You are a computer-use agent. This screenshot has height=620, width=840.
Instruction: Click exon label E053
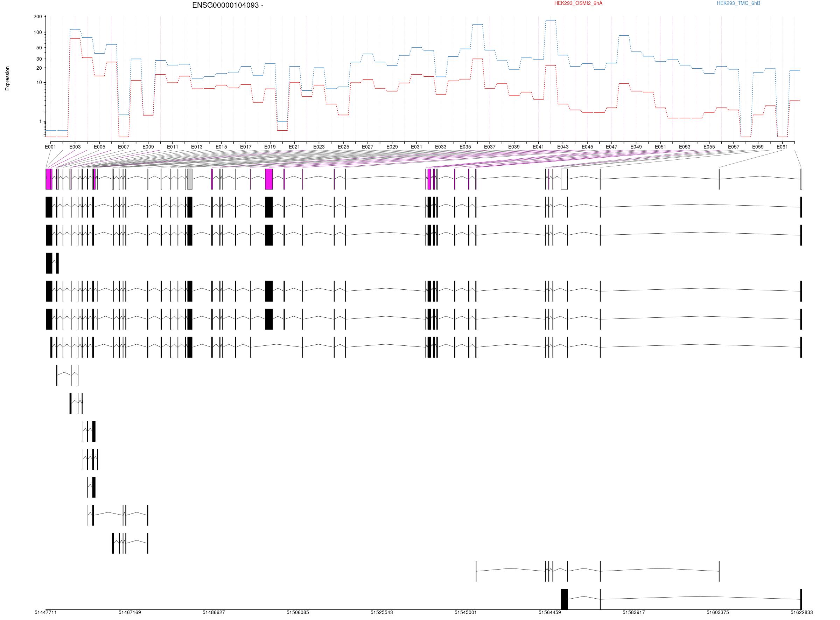coord(685,147)
